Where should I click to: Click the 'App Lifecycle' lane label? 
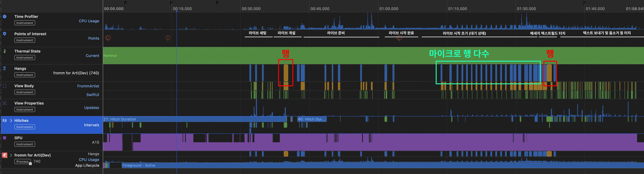87,165
